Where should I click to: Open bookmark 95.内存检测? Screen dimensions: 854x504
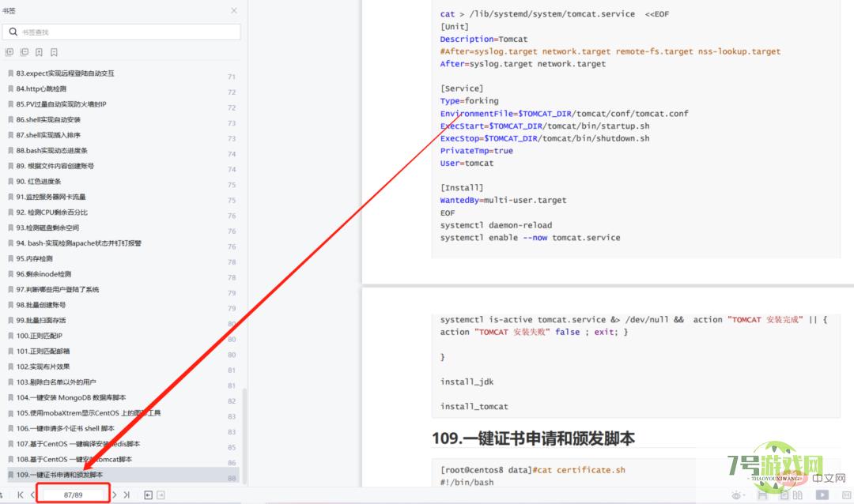pos(34,258)
